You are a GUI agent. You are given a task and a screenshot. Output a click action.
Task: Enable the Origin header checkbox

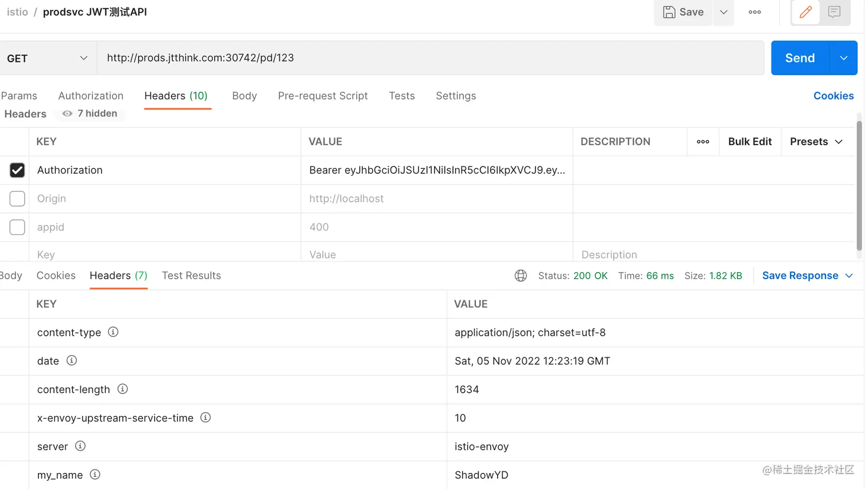(17, 199)
